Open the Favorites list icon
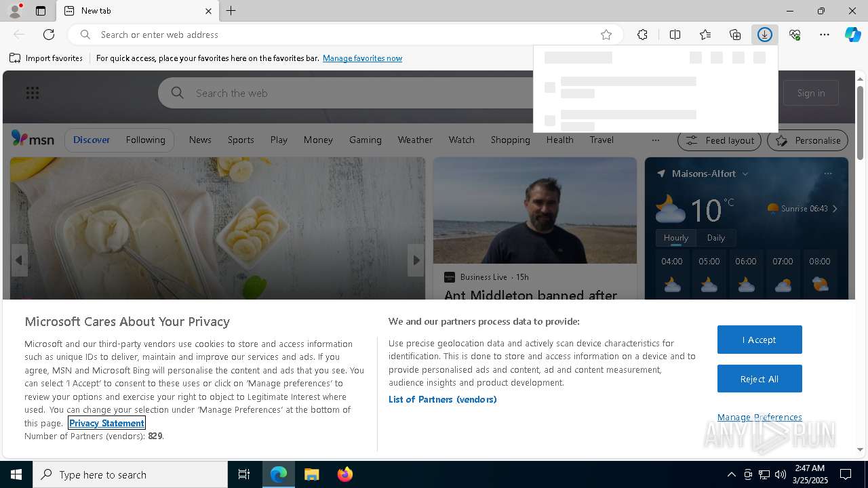 [705, 35]
